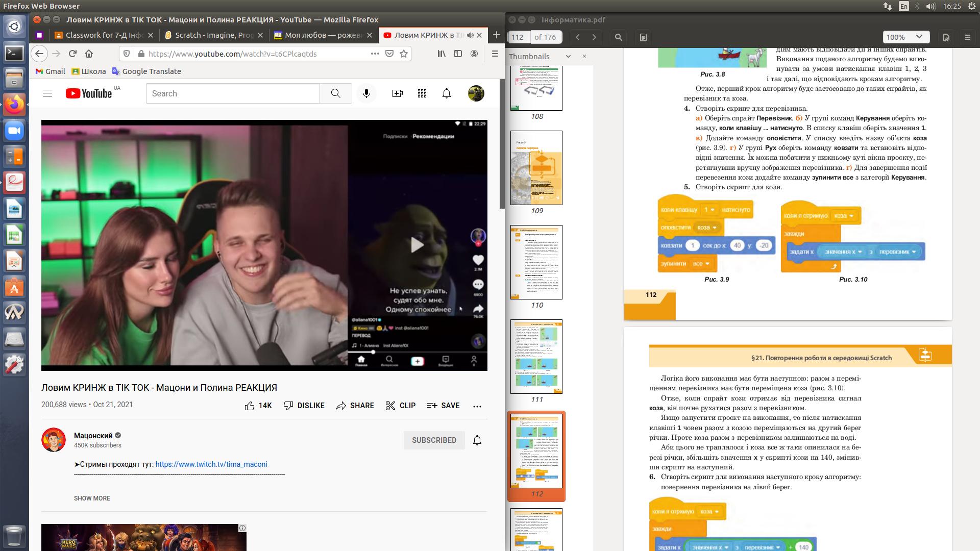The height and width of the screenshot is (551, 980).
Task: Click the SHARE button under the video
Action: point(355,406)
